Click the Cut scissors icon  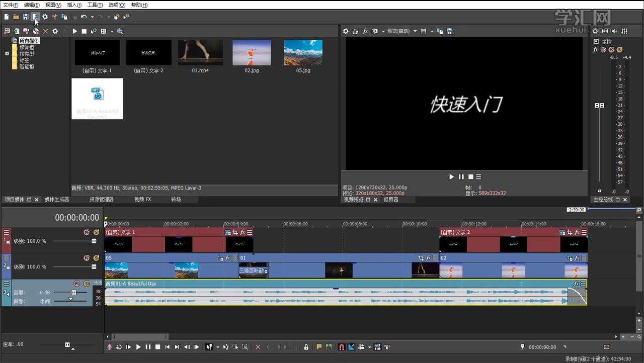click(54, 17)
